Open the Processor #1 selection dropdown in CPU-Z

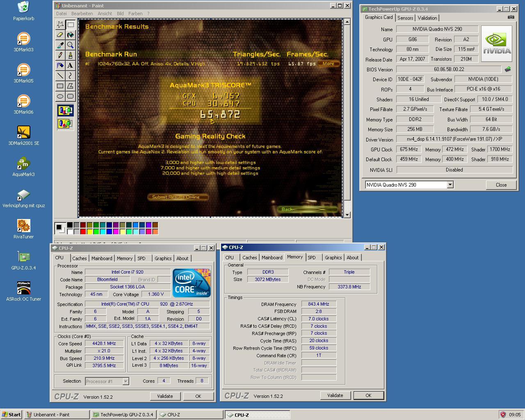tap(126, 381)
